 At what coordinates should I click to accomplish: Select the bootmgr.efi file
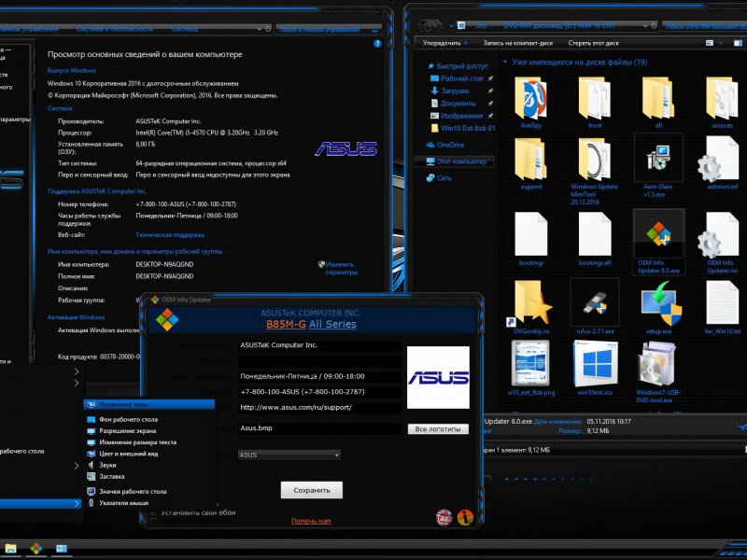pyautogui.click(x=595, y=240)
